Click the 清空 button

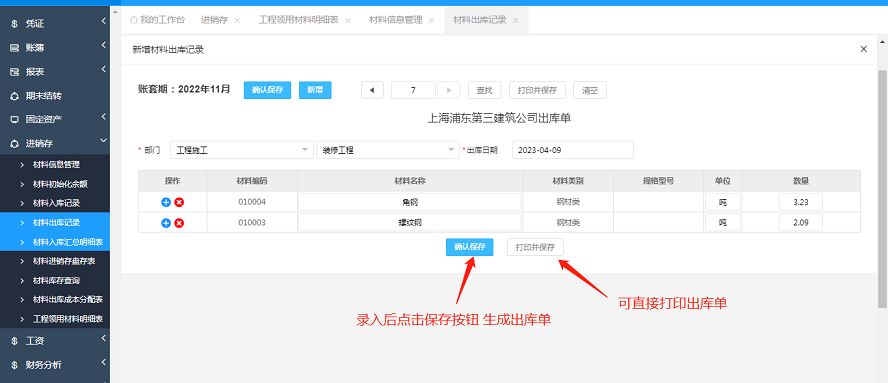[x=590, y=90]
